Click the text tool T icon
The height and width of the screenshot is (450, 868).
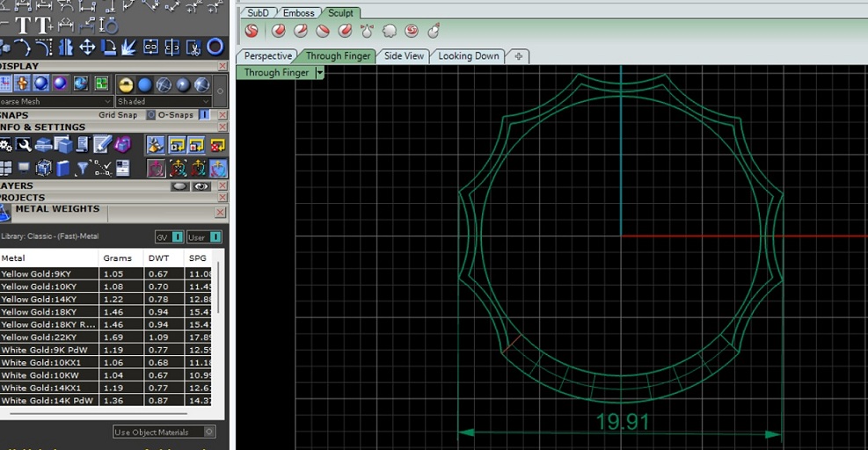[x=24, y=25]
